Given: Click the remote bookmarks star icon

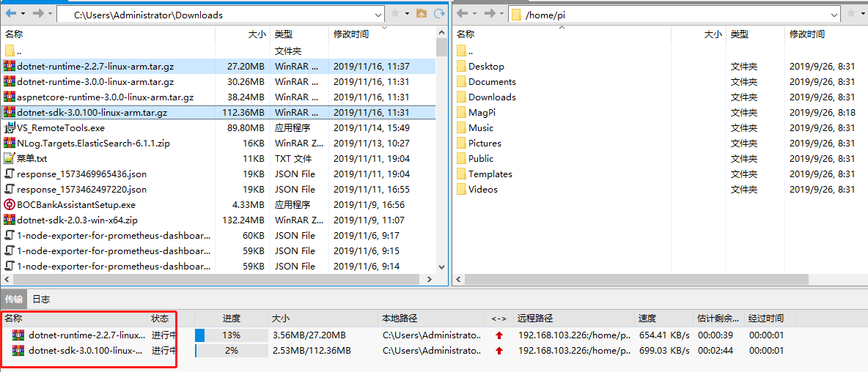Looking at the screenshot, I should pyautogui.click(x=850, y=14).
